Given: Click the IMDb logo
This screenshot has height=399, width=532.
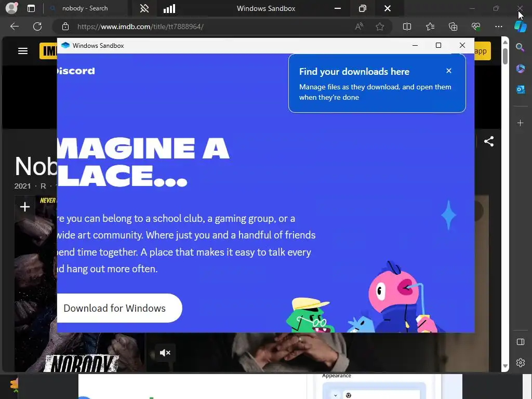Looking at the screenshot, I should [48, 51].
